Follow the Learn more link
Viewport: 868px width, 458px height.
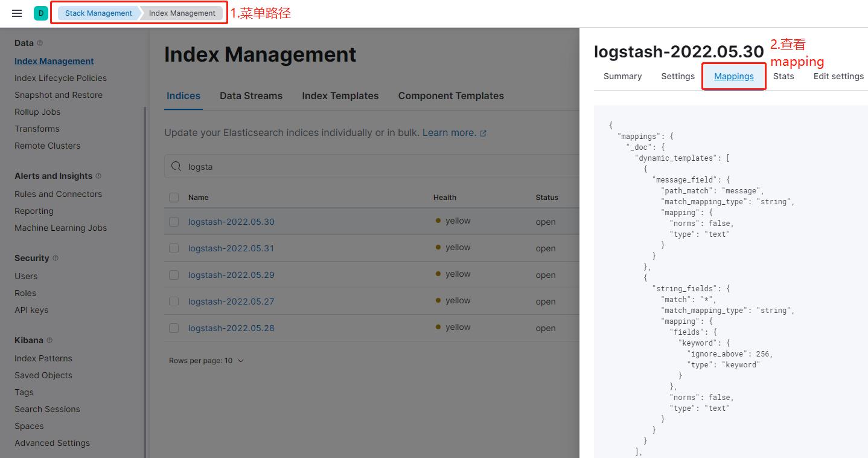click(x=449, y=133)
